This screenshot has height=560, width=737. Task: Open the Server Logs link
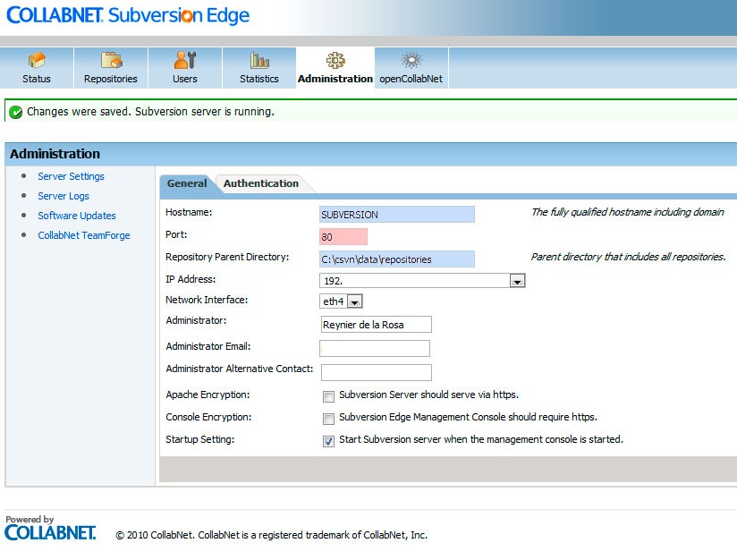tap(64, 196)
